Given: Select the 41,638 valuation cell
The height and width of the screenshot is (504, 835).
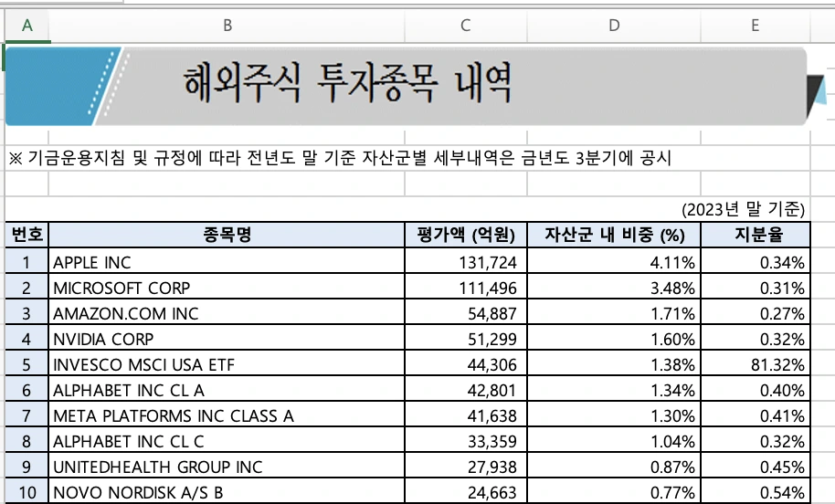Looking at the screenshot, I should point(465,414).
